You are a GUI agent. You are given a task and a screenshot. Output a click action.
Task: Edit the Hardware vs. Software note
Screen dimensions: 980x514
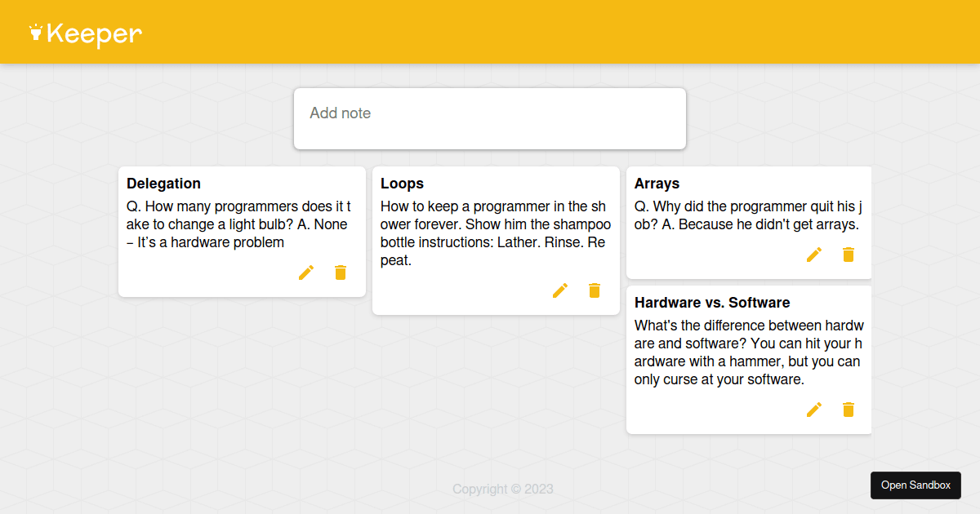(813, 410)
